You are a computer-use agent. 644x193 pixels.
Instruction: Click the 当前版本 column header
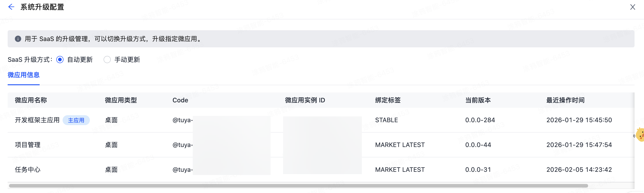pyautogui.click(x=478, y=100)
